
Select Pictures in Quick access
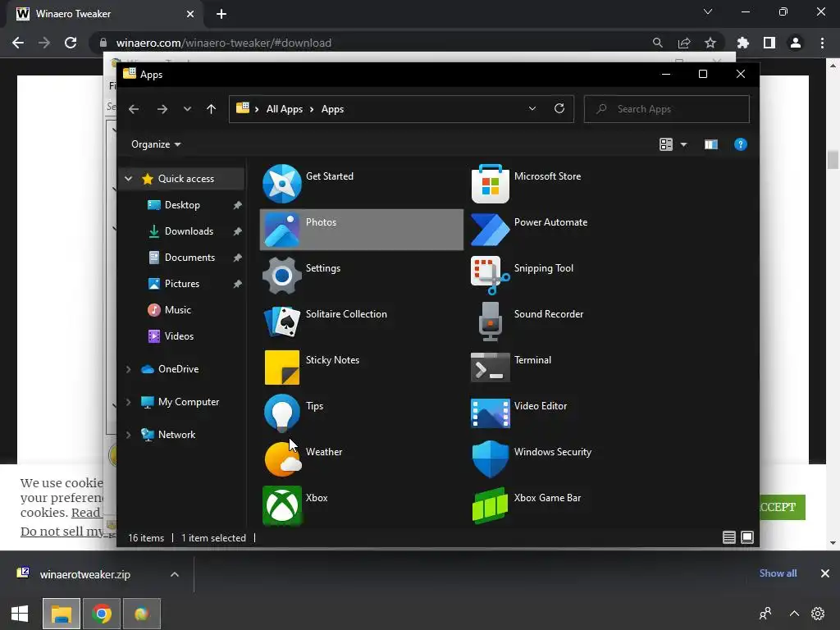[182, 284]
